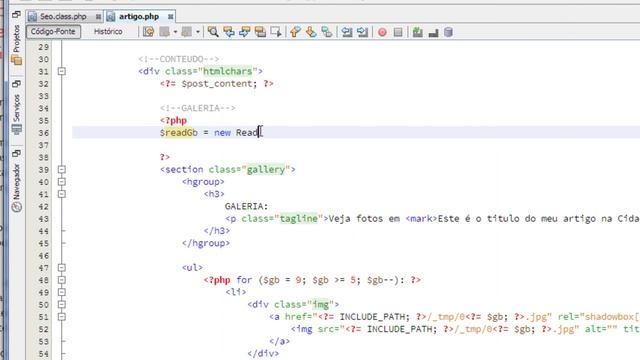The height and width of the screenshot is (360, 640).
Task: Jump to next bookmark icon
Action: 311,32
